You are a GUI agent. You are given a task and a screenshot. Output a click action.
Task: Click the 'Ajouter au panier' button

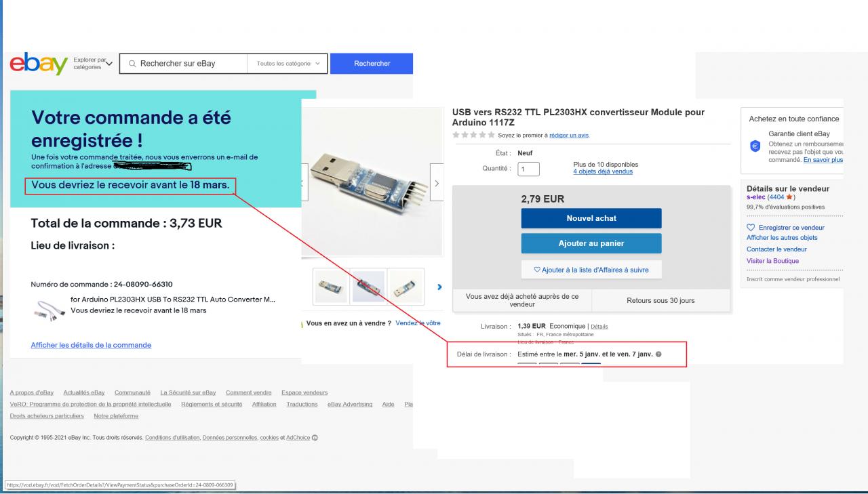pyautogui.click(x=591, y=243)
